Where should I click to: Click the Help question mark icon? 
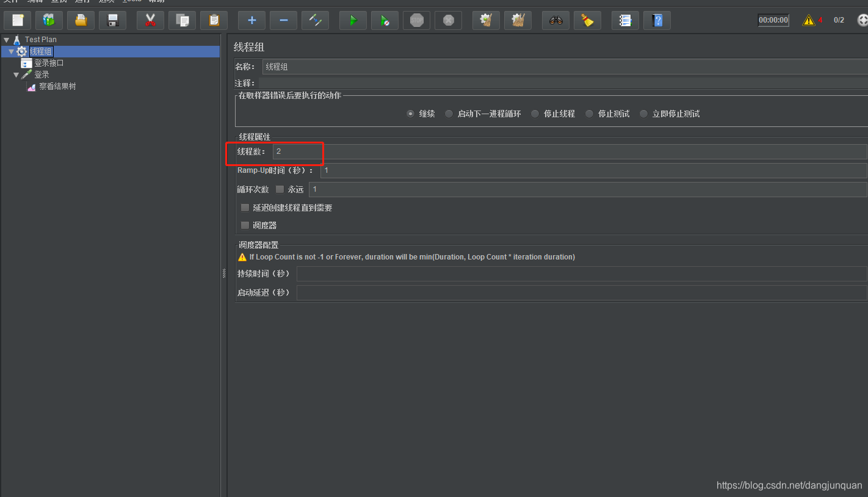click(657, 20)
